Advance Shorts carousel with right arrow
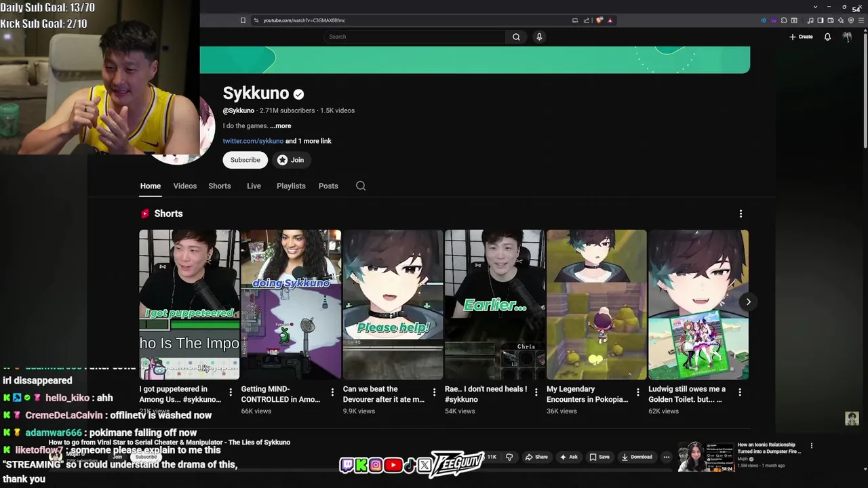Viewport: 868px width, 488px height. click(748, 302)
